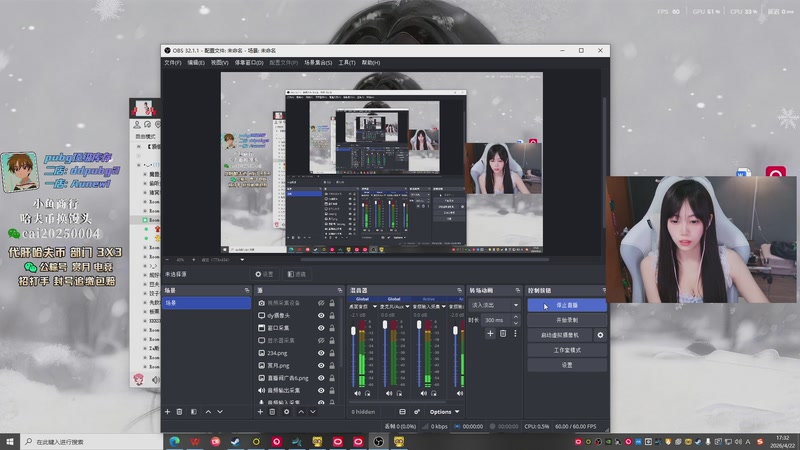800x450 pixels.
Task: Click the 滤镜 filters button above Sources
Action: pyautogui.click(x=297, y=274)
